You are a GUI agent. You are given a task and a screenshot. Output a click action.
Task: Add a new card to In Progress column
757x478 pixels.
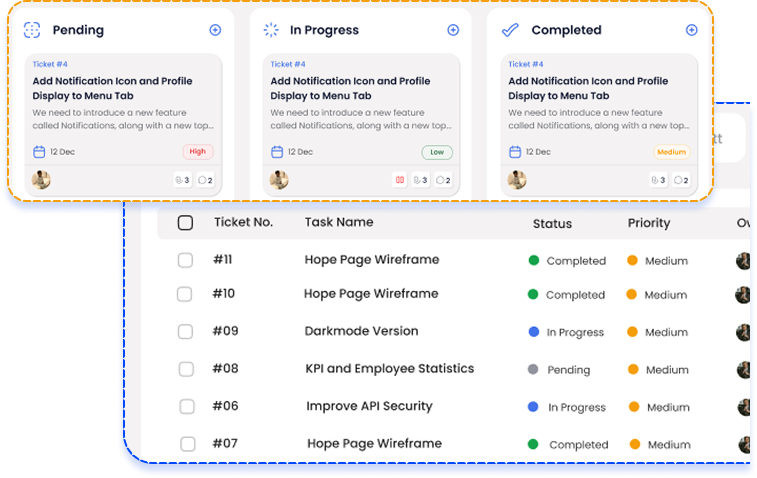click(x=453, y=30)
